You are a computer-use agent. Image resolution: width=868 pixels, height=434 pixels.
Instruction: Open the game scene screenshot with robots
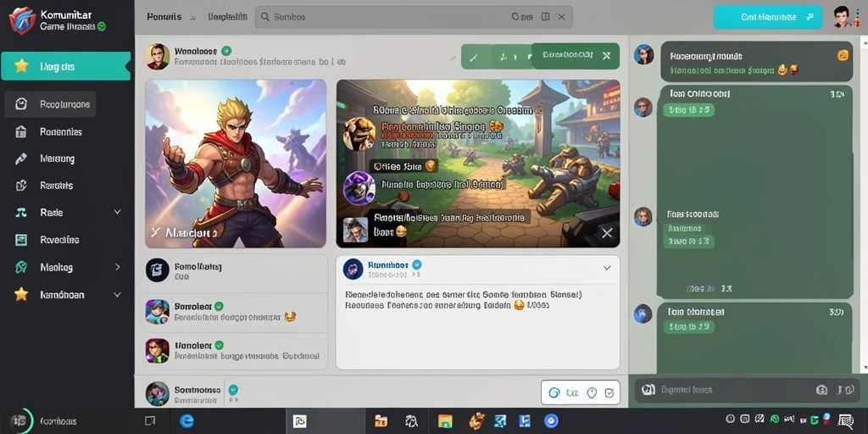[478, 164]
